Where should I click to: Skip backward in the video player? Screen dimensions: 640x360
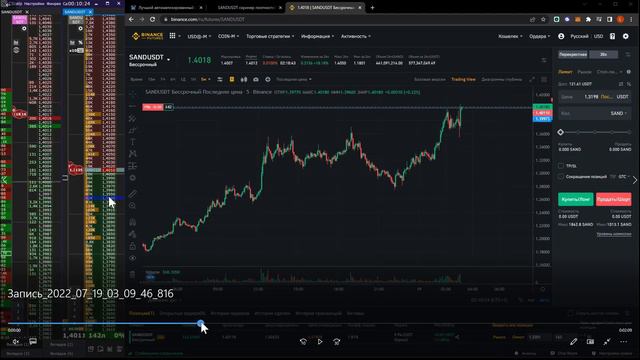coord(303,342)
